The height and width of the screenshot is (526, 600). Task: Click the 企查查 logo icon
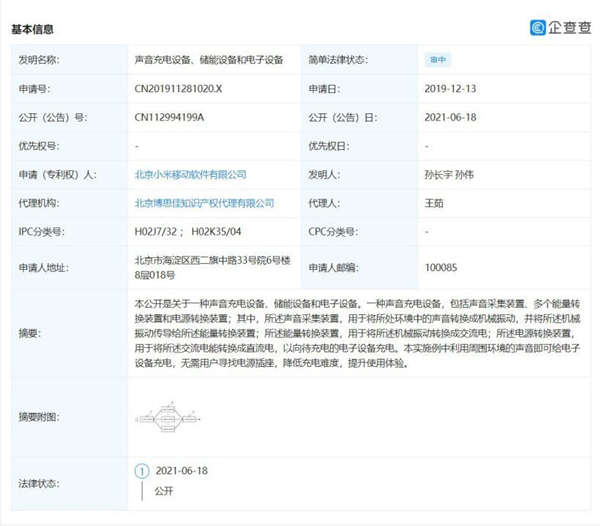(x=538, y=28)
